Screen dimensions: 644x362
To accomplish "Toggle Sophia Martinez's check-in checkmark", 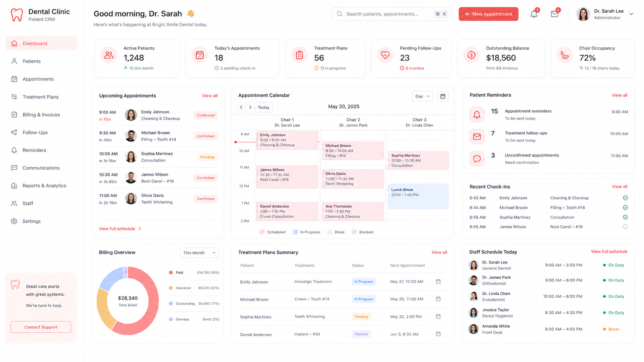I will (x=626, y=217).
